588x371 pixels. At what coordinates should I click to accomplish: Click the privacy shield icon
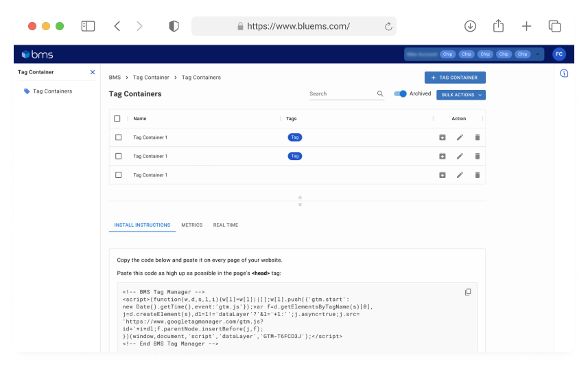click(174, 26)
